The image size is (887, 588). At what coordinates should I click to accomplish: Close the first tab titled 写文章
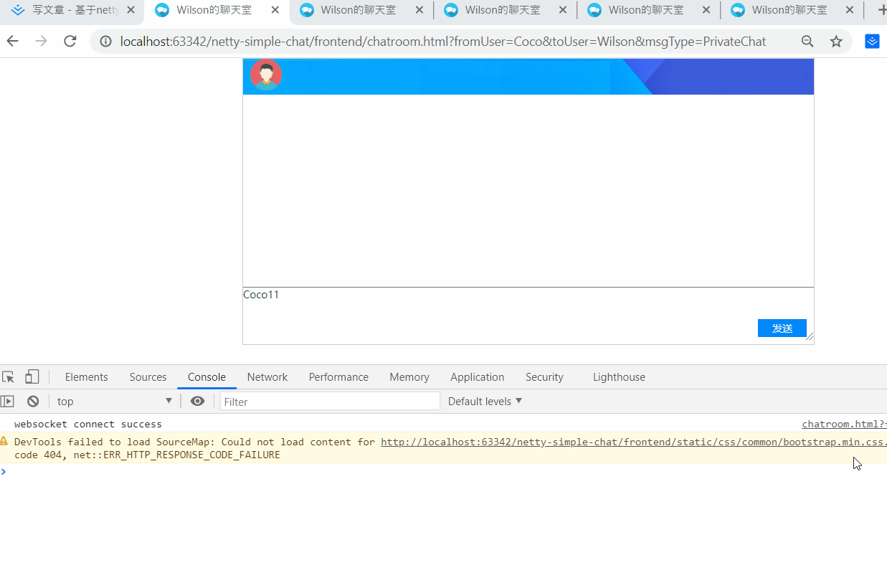coord(131,11)
